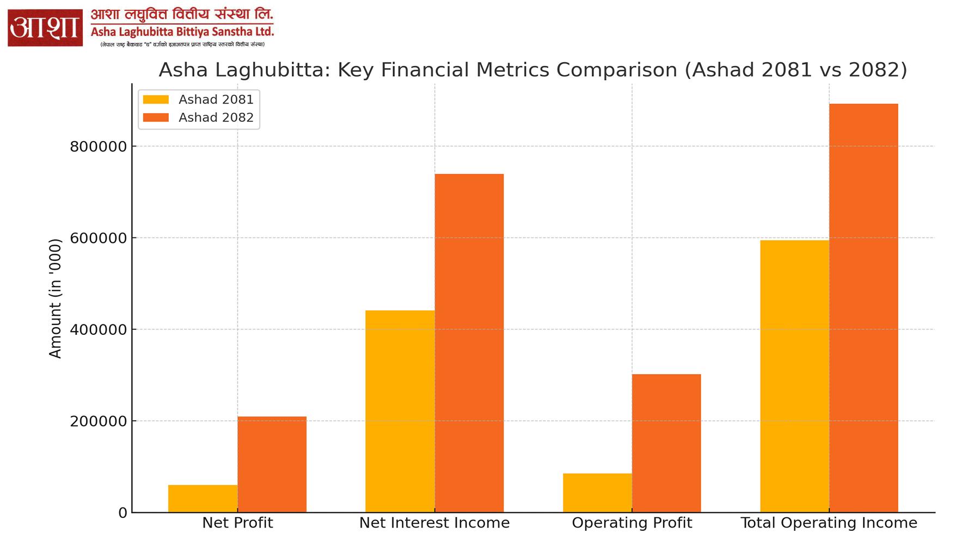
Task: Select the Ashad 2081 legend label
Action: [x=216, y=100]
